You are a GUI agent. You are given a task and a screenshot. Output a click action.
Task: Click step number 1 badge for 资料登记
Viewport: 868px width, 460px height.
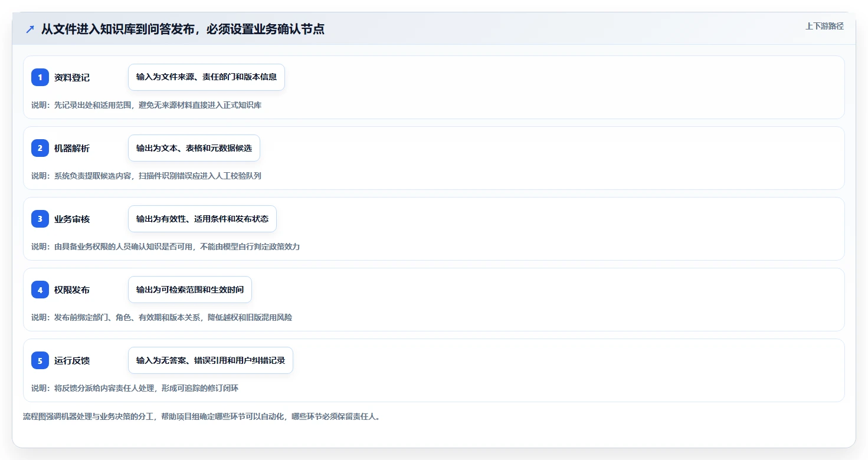(40, 77)
